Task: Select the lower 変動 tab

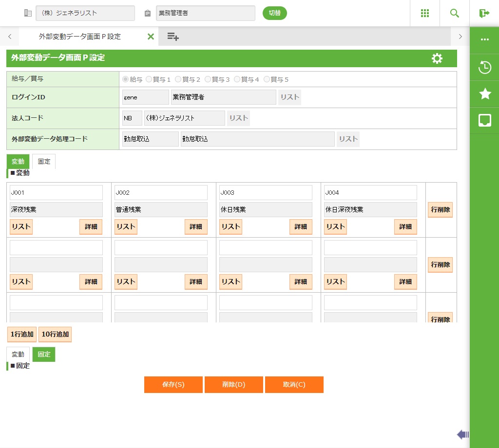Action: pyautogui.click(x=18, y=355)
